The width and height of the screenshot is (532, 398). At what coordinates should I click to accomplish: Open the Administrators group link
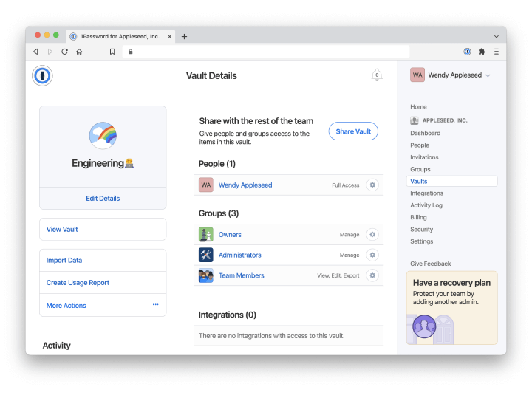click(240, 255)
